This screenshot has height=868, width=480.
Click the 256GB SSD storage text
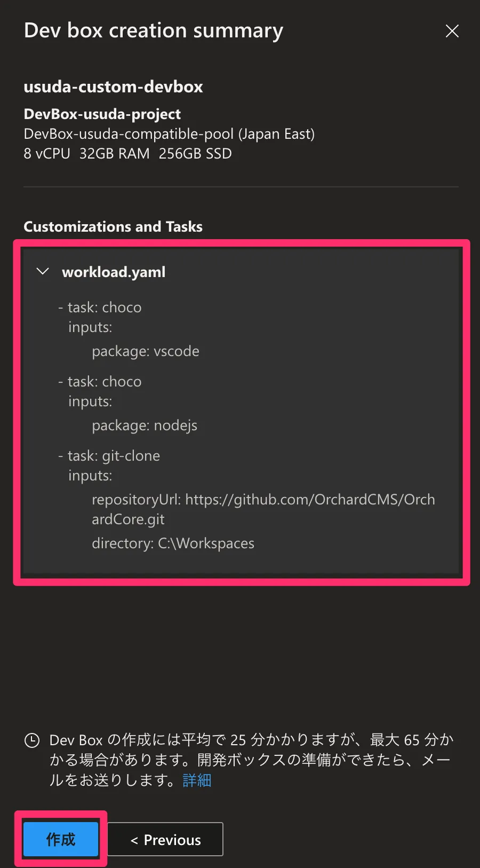click(x=195, y=154)
